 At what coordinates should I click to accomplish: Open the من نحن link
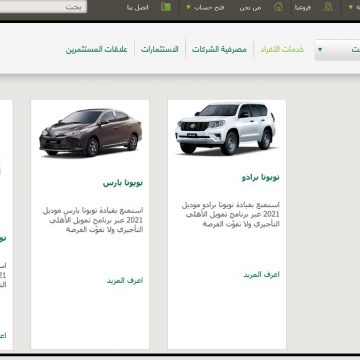click(250, 8)
